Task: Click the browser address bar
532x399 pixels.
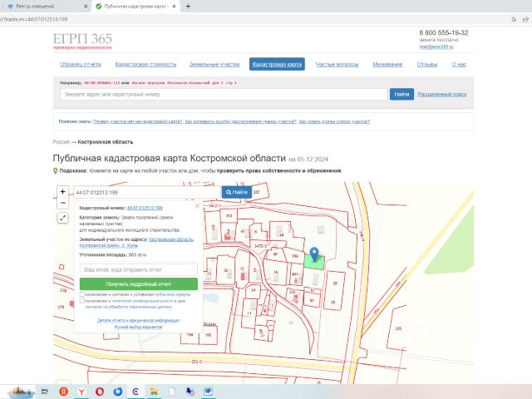Action: point(251,19)
